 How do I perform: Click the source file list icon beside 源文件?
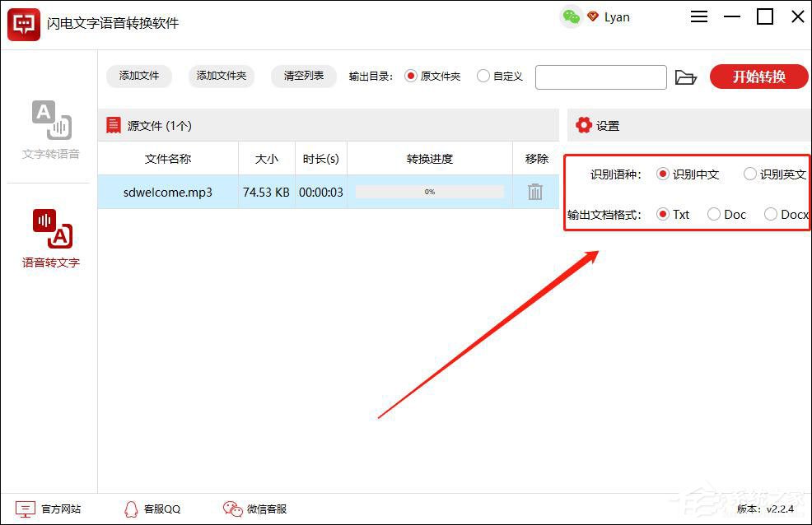[x=114, y=125]
